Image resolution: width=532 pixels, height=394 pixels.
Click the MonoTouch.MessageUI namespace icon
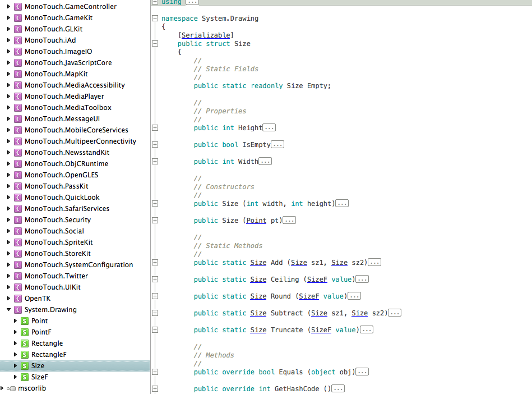pyautogui.click(x=18, y=118)
